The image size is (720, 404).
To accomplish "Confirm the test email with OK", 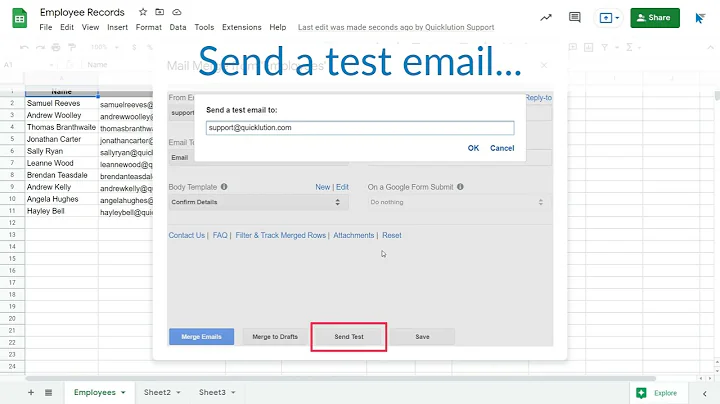I will click(x=473, y=148).
